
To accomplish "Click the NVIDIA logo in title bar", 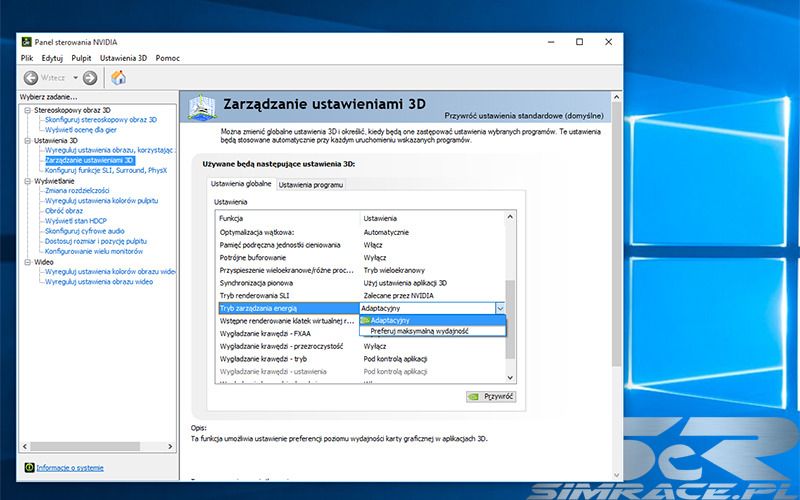I will [25, 42].
